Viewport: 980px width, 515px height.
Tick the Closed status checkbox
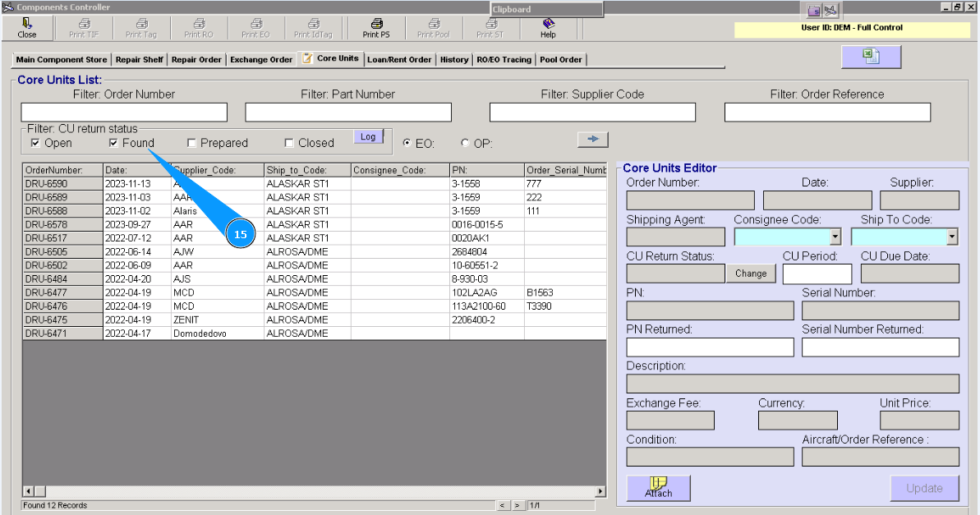(x=289, y=144)
